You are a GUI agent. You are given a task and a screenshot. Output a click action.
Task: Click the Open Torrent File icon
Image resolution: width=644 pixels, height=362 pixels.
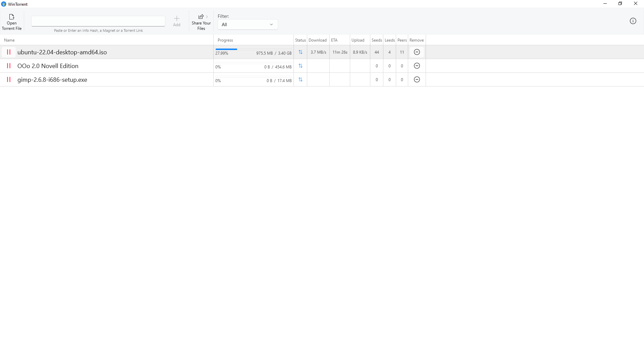(x=12, y=17)
